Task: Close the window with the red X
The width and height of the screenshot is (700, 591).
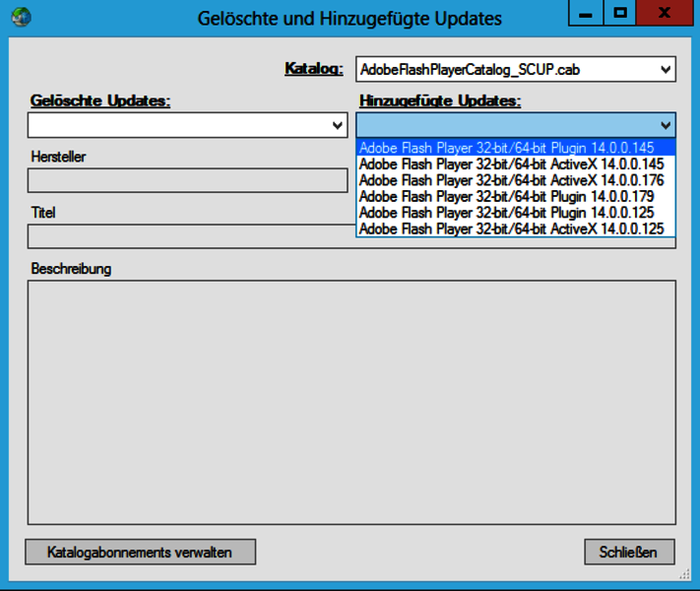Action: click(x=665, y=13)
